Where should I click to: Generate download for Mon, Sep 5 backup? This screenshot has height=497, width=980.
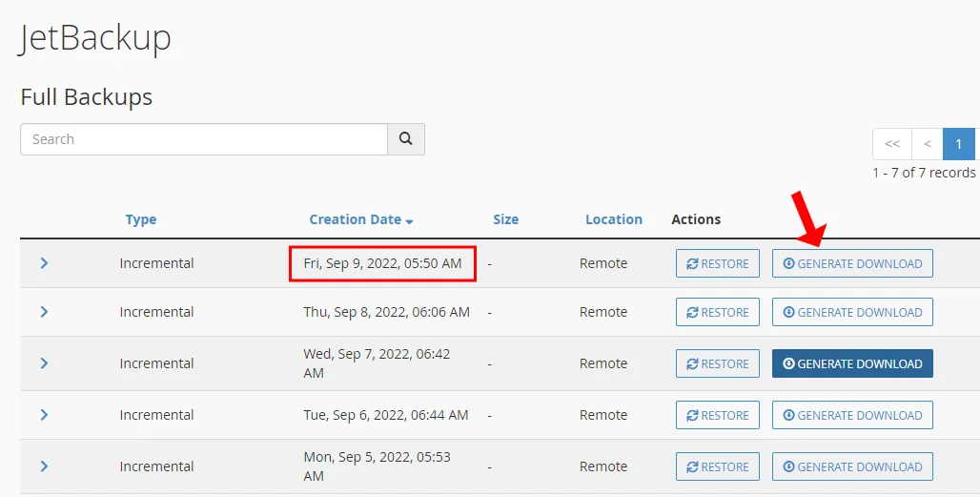coord(852,466)
